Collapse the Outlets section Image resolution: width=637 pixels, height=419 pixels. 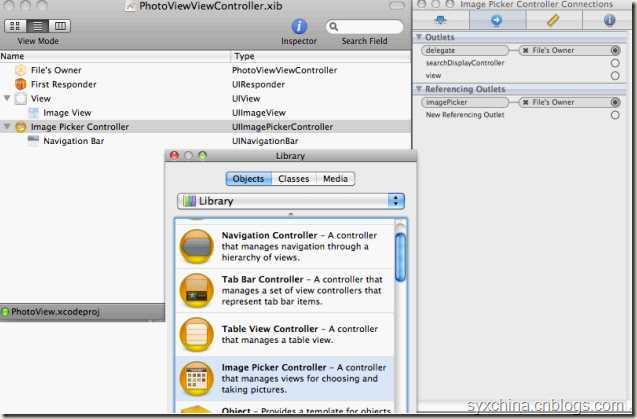point(419,37)
